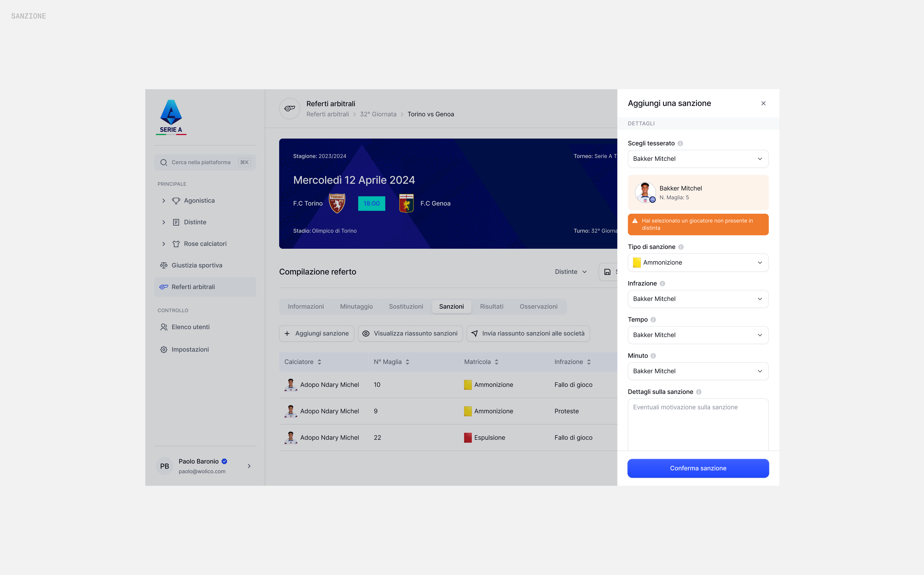Expand the Distinte sidebar chevron
The image size is (924, 575).
(164, 222)
